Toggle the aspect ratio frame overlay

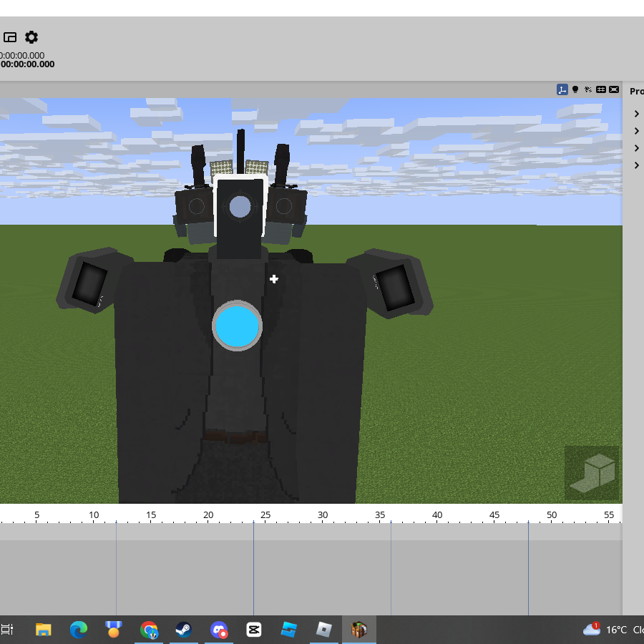[614, 89]
